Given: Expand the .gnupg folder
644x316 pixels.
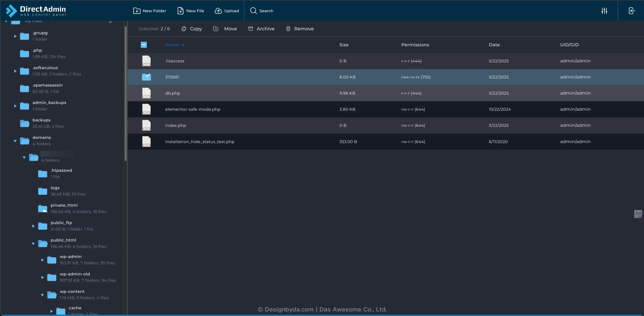Looking at the screenshot, I should pos(15,36).
